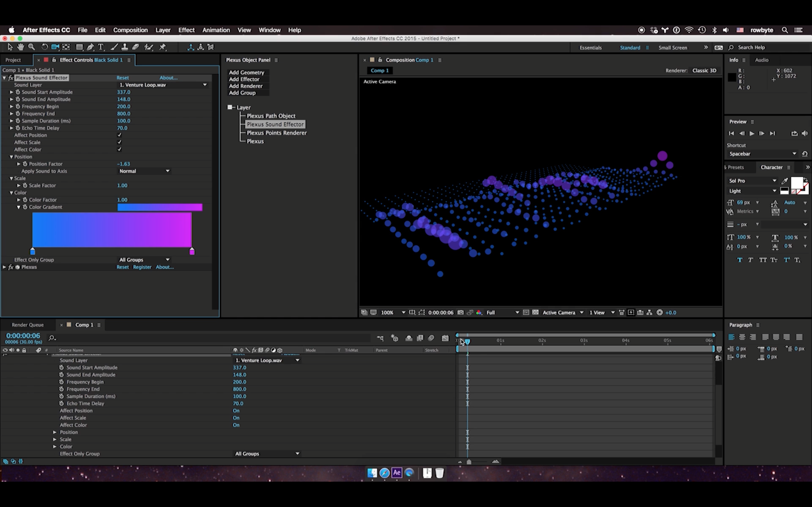This screenshot has height=507, width=812.
Task: Click the Reset button for Plexus effect
Action: (x=122, y=267)
